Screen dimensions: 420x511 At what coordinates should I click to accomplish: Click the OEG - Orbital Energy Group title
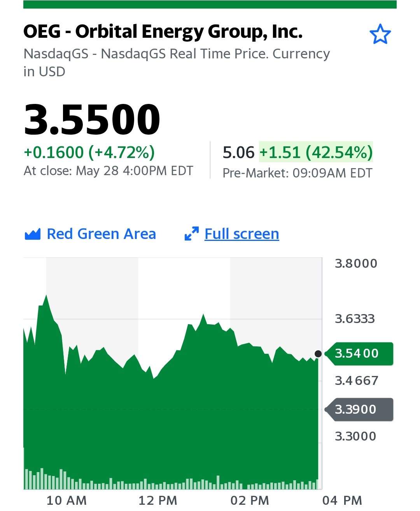(163, 32)
